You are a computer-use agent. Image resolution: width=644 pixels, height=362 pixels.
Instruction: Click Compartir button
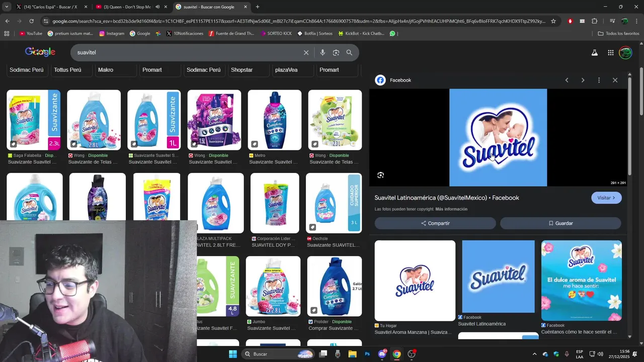point(435,223)
